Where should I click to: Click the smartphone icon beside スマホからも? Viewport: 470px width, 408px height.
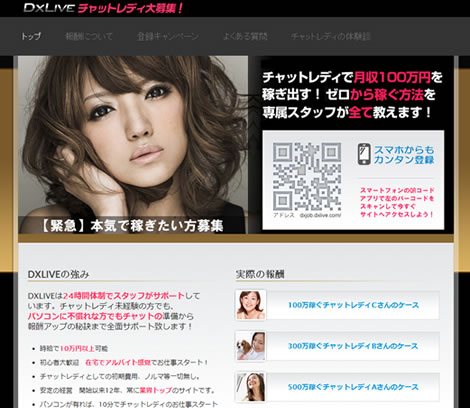coord(364,154)
